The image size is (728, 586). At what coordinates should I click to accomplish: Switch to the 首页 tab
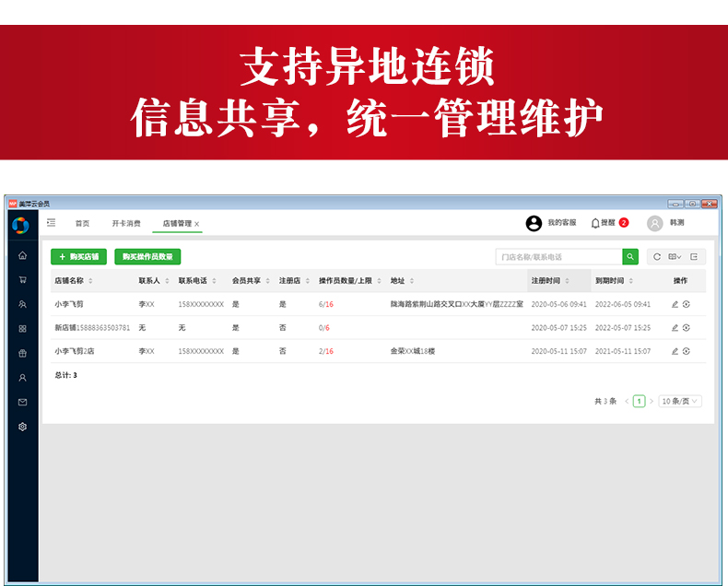click(82, 223)
